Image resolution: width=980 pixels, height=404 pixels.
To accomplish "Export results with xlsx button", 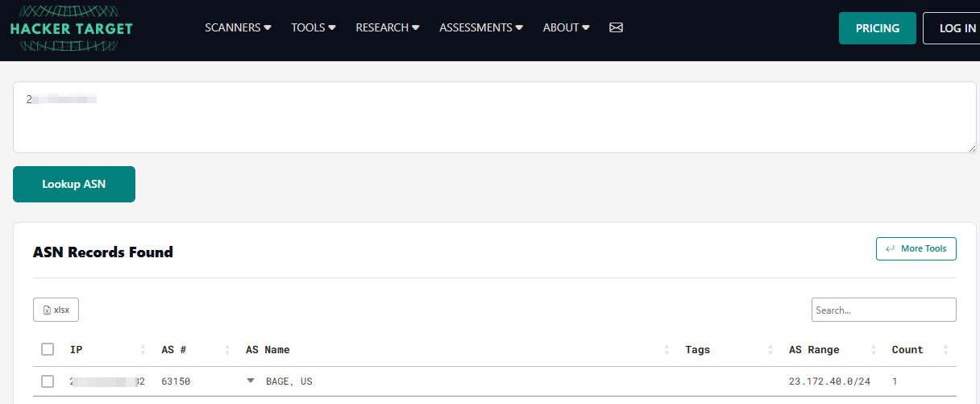I will [56, 310].
